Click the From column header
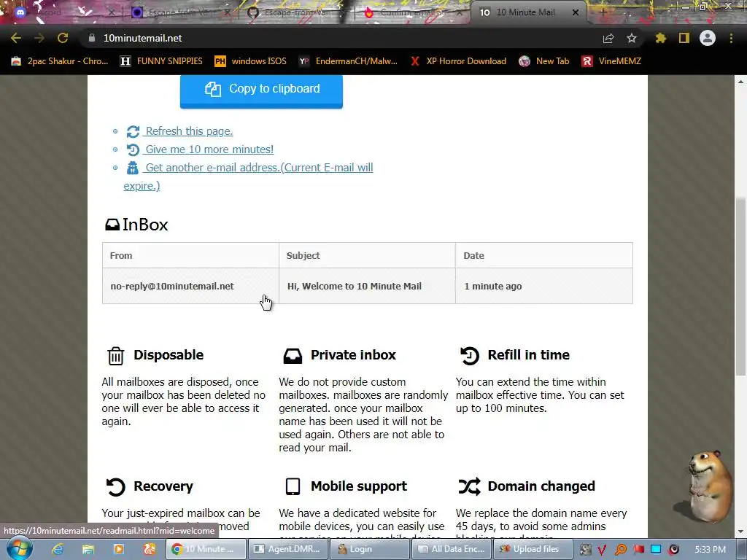Screen dimensions: 747x560 click(190, 255)
